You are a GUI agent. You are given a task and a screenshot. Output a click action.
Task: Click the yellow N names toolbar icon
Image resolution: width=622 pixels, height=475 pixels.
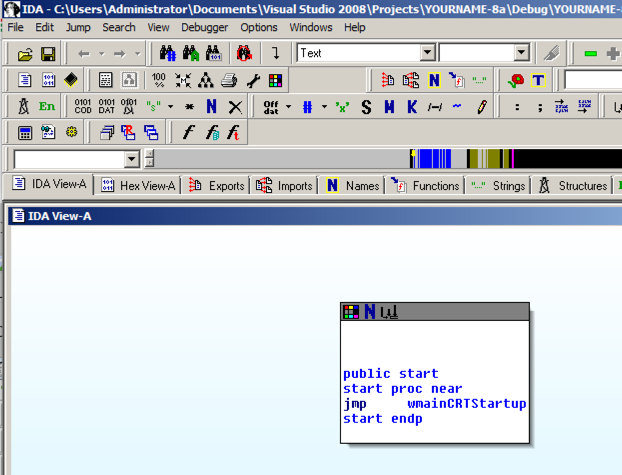pos(434,81)
